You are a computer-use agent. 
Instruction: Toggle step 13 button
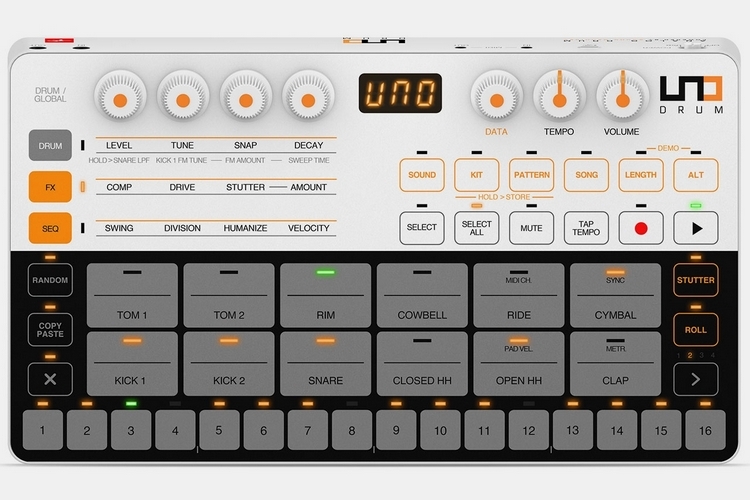[x=573, y=430]
